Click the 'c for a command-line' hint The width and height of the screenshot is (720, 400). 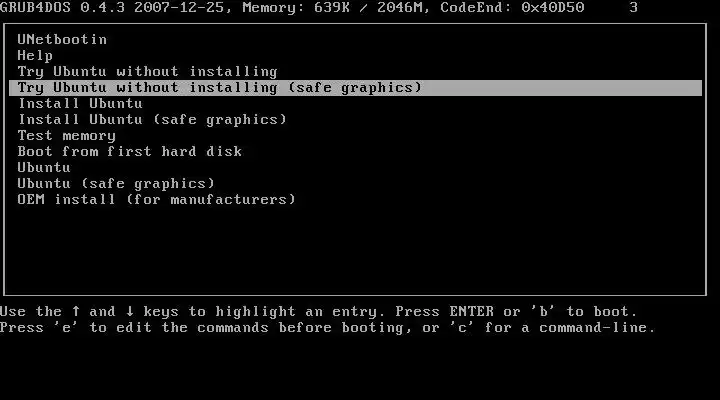(552, 328)
